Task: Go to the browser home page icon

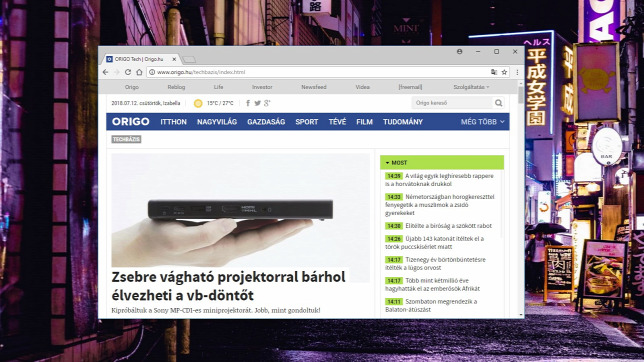Action: pyautogui.click(x=139, y=72)
